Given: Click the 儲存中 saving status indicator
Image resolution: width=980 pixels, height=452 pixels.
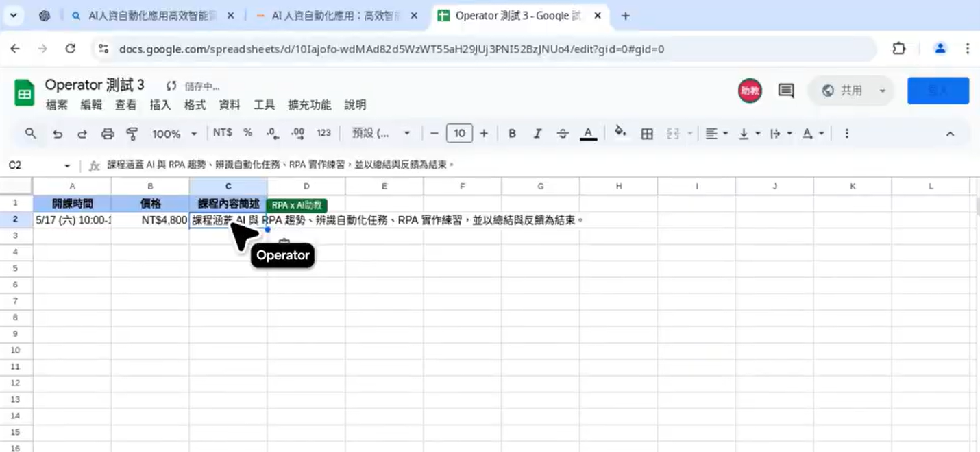Looking at the screenshot, I should [193, 86].
